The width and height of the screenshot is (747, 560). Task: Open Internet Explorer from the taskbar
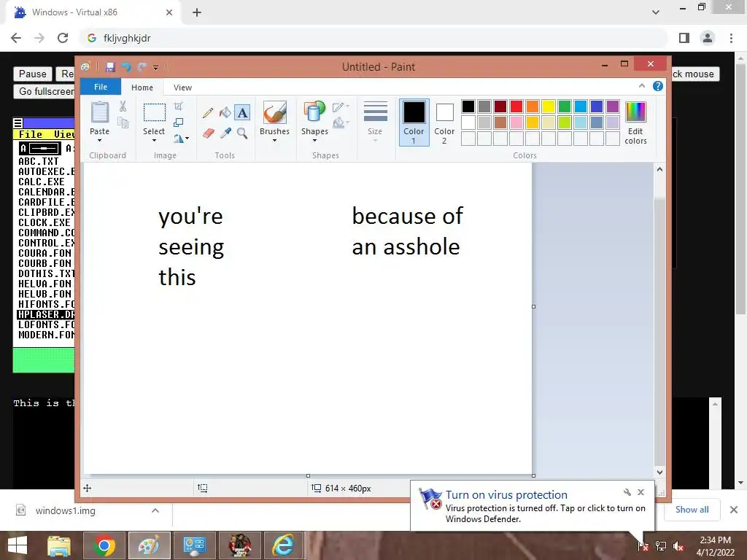coord(283,545)
